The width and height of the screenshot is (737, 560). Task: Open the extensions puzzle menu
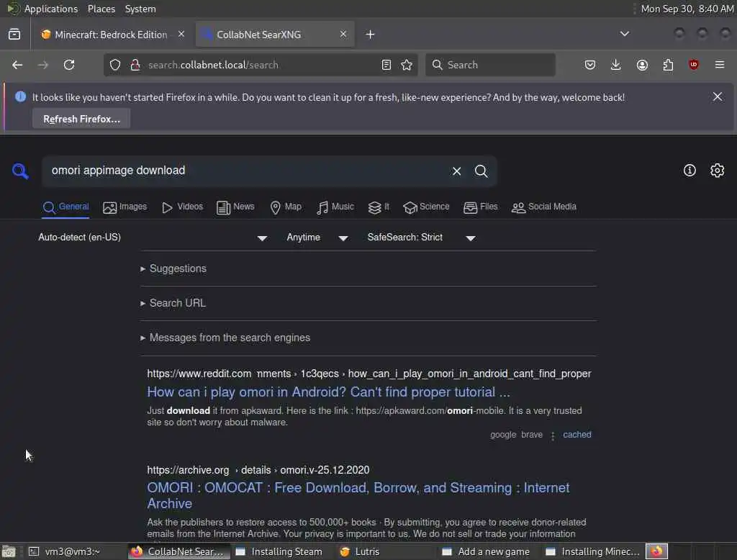click(668, 65)
